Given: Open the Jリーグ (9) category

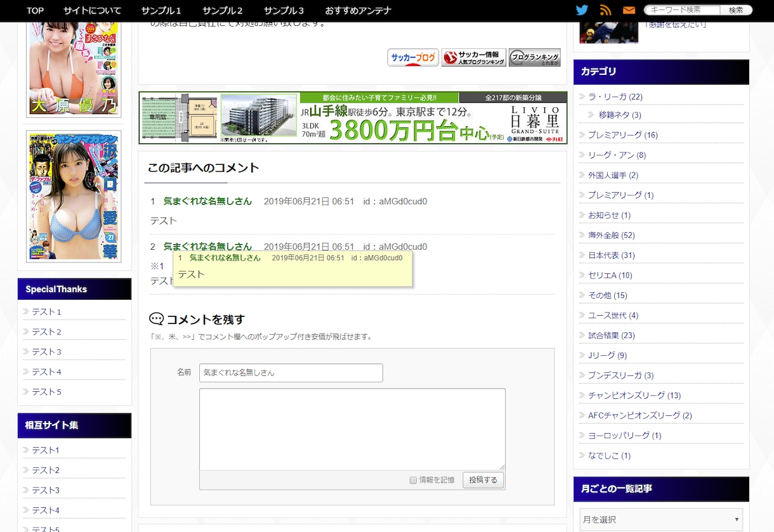Looking at the screenshot, I should pyautogui.click(x=607, y=356).
